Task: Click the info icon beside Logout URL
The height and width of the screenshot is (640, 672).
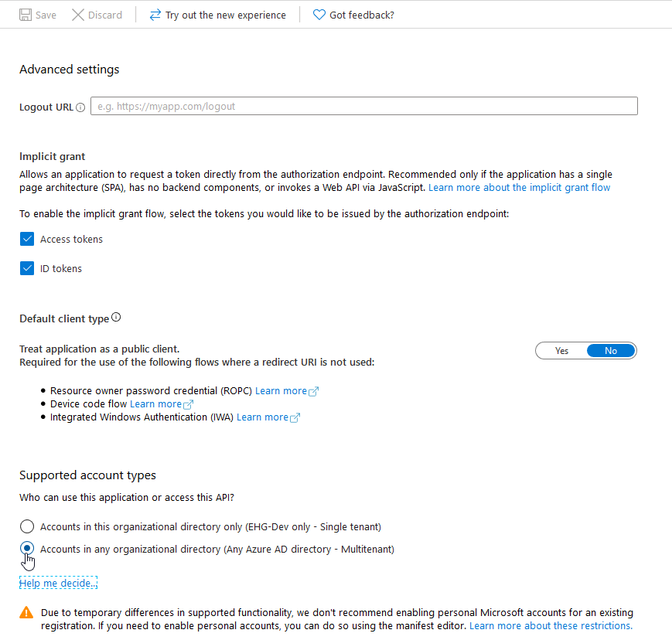Action: 81,107
